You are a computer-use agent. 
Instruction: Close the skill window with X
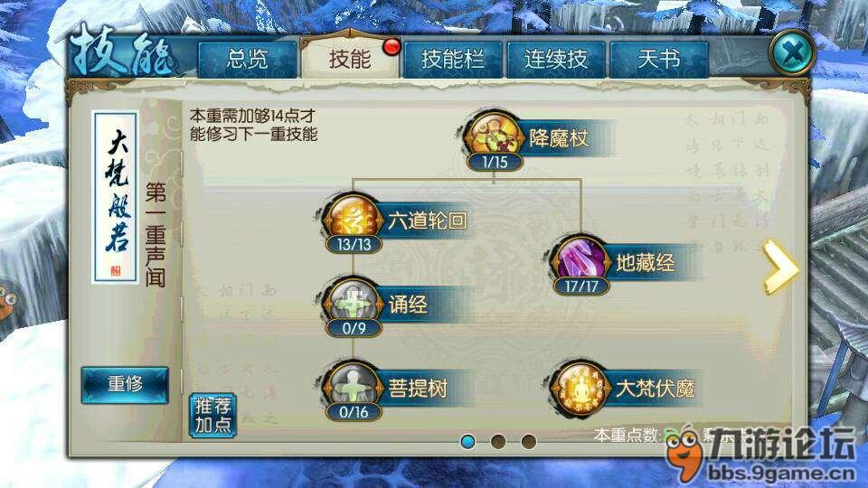(x=792, y=53)
